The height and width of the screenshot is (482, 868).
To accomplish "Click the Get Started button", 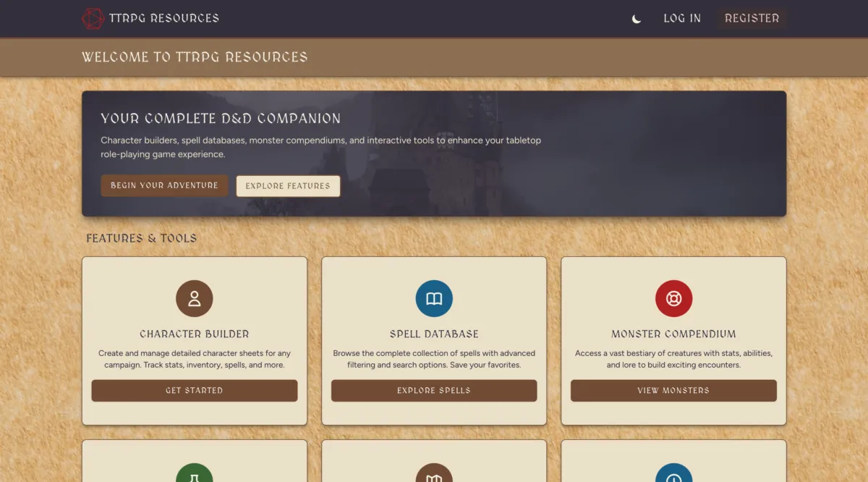I will [195, 391].
